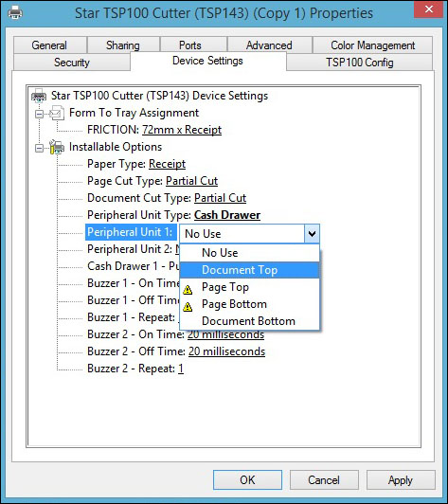Select Star TSP100 Cutter Device Settings root

(x=160, y=96)
